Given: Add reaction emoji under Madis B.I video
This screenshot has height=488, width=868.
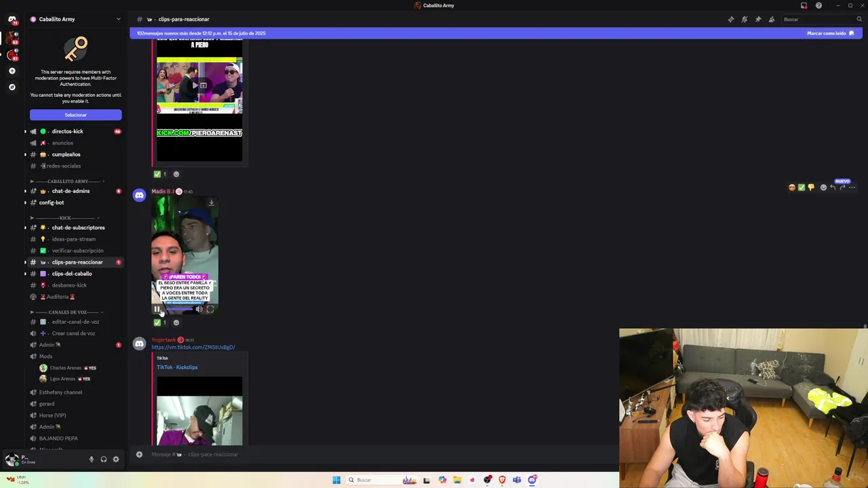Looking at the screenshot, I should pos(176,323).
